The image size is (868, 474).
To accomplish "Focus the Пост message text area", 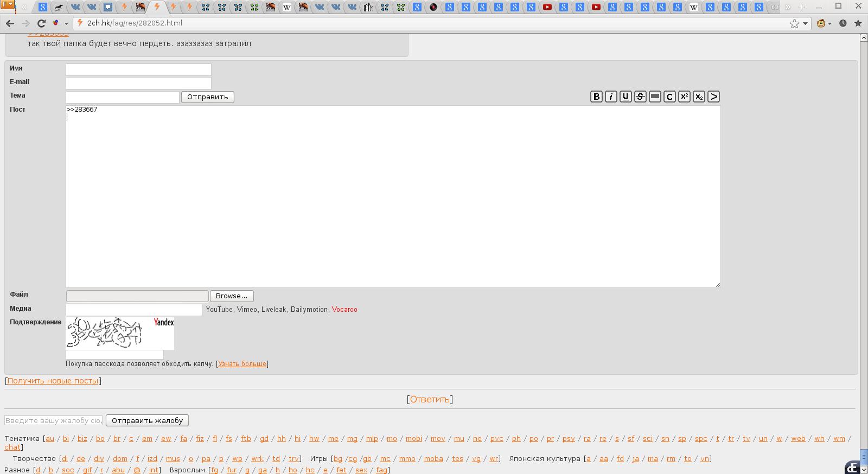I will pos(393,196).
